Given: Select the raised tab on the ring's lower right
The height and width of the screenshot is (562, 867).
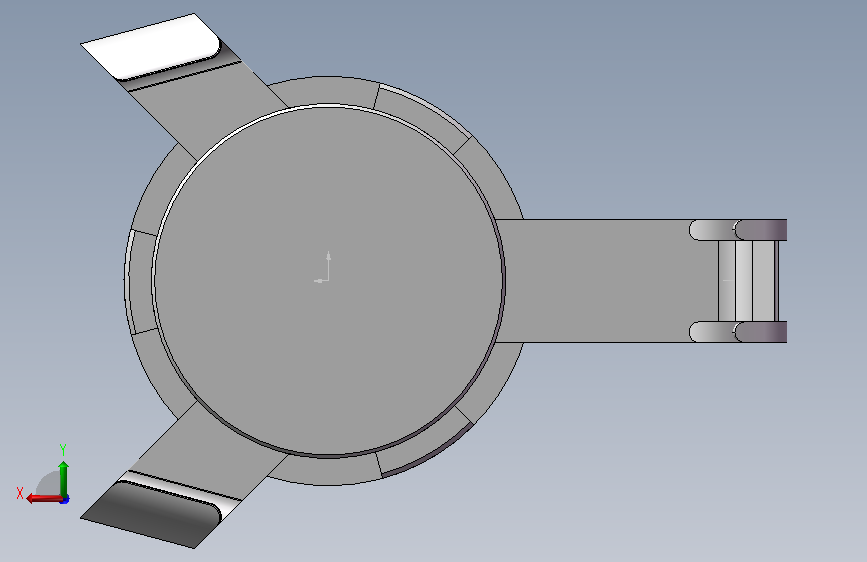Looking at the screenshot, I should tap(423, 444).
